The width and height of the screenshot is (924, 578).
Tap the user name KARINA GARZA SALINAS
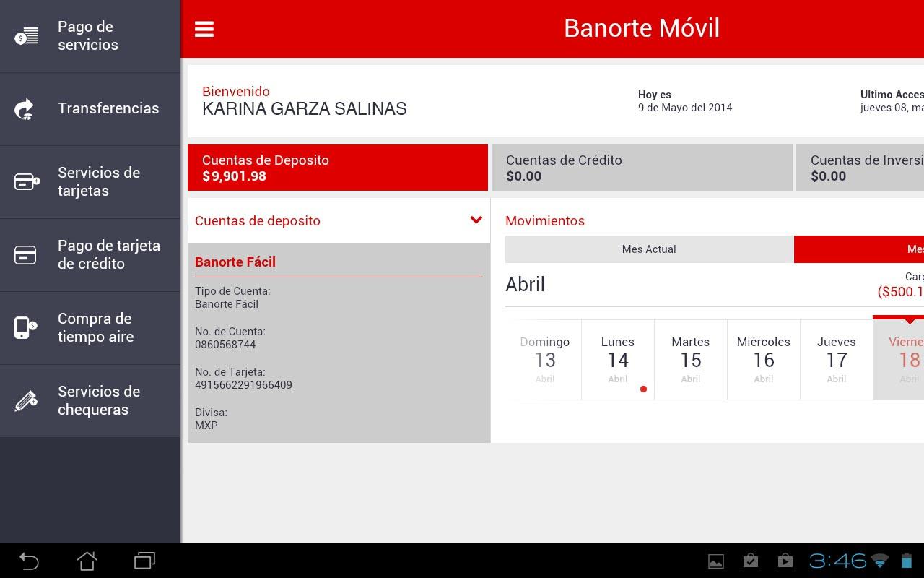[305, 109]
